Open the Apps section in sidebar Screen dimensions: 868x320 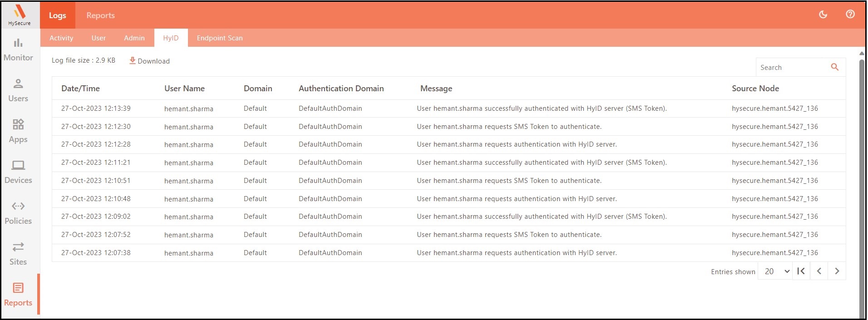point(18,131)
